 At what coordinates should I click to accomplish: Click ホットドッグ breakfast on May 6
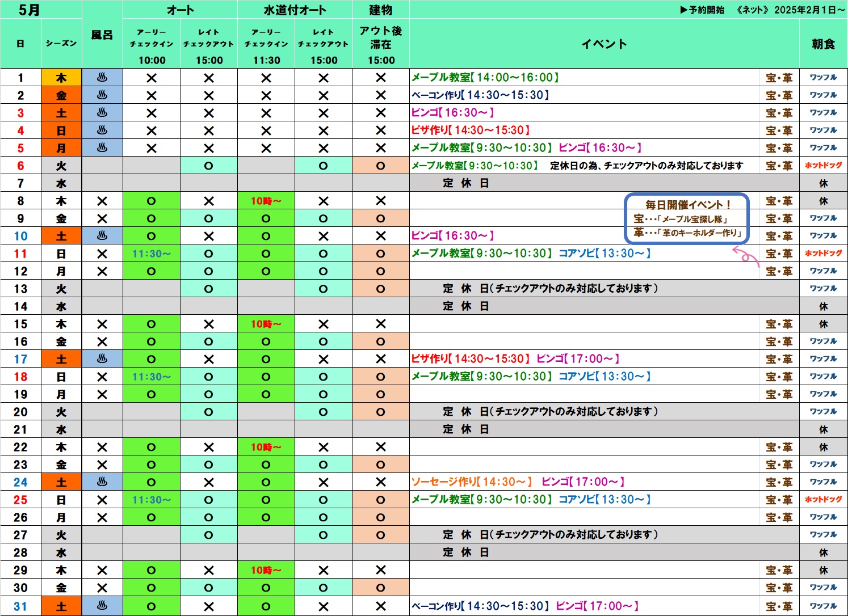[x=823, y=166]
